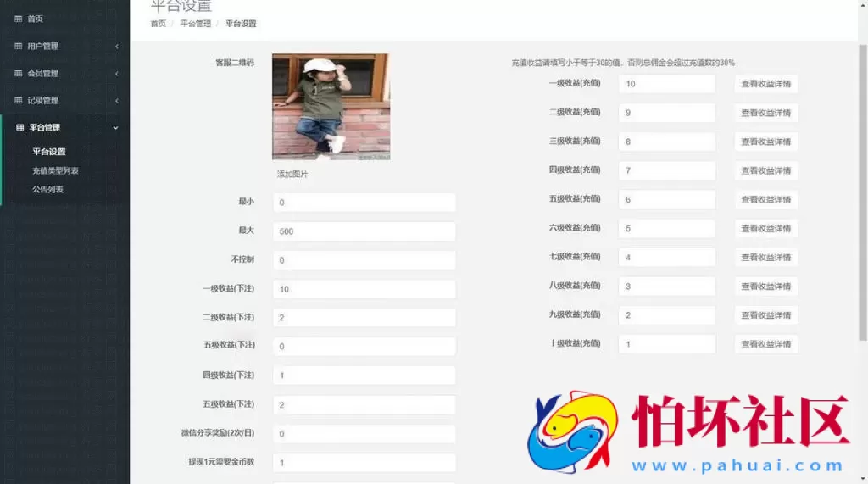Click 平台设置 in the breadcrumb
This screenshot has width=868, height=484.
241,23
